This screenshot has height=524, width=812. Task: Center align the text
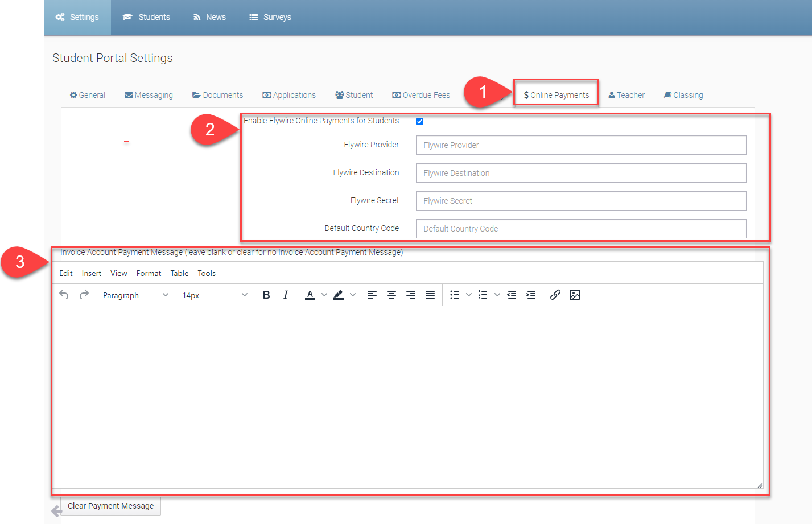click(x=391, y=295)
